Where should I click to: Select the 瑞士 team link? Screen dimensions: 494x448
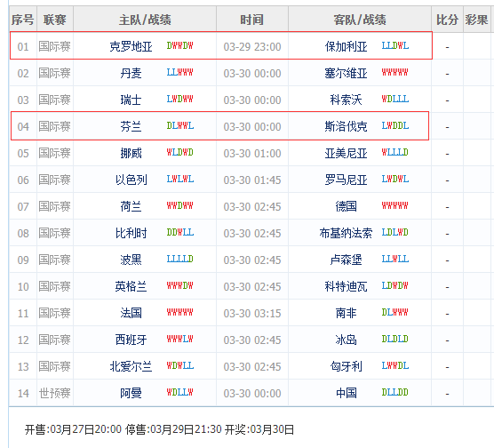[x=131, y=100]
